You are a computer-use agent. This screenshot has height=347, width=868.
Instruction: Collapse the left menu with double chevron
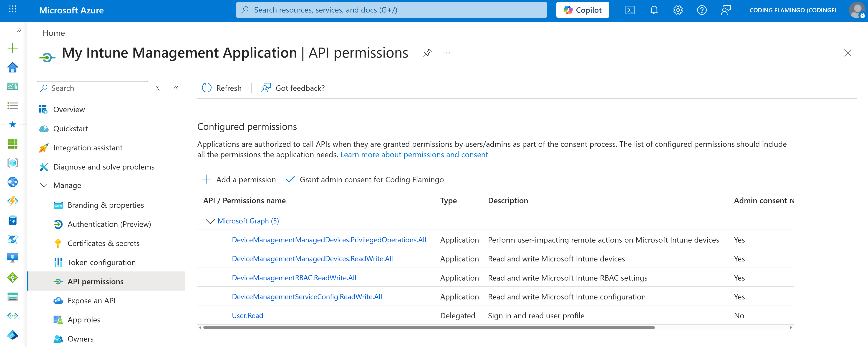(x=176, y=88)
